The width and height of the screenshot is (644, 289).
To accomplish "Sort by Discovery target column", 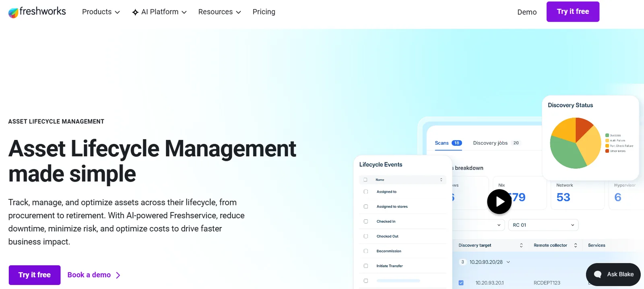I will pos(521,245).
